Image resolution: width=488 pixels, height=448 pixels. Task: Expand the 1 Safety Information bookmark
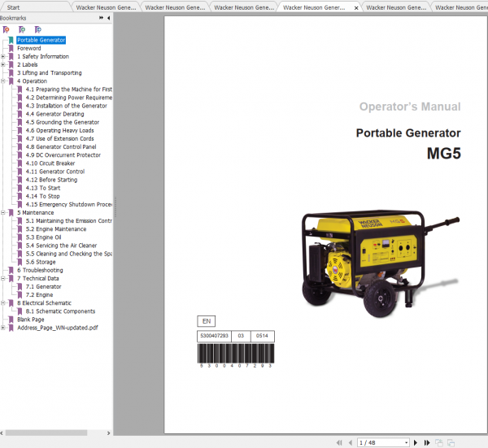(2, 56)
